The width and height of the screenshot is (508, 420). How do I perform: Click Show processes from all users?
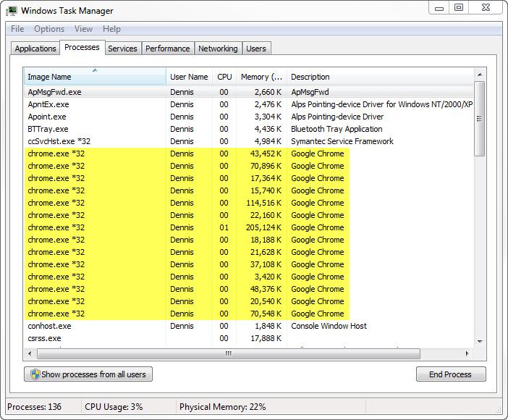coord(88,374)
